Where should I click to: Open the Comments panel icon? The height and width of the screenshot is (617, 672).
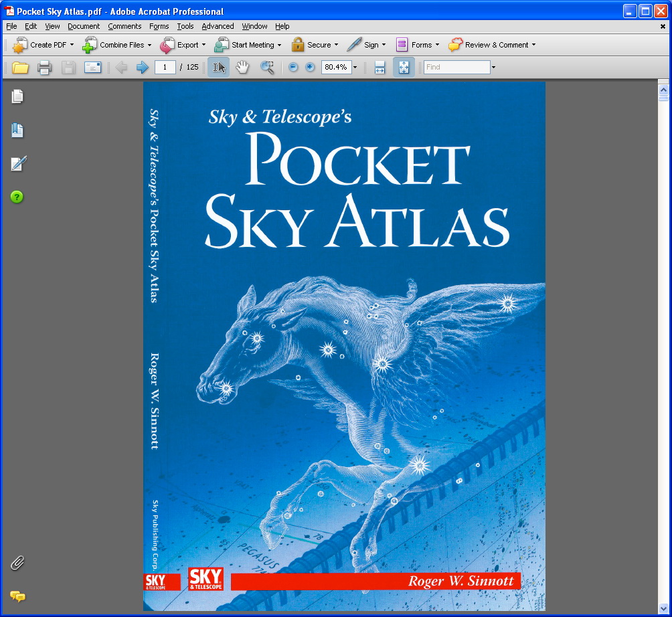coord(17,596)
